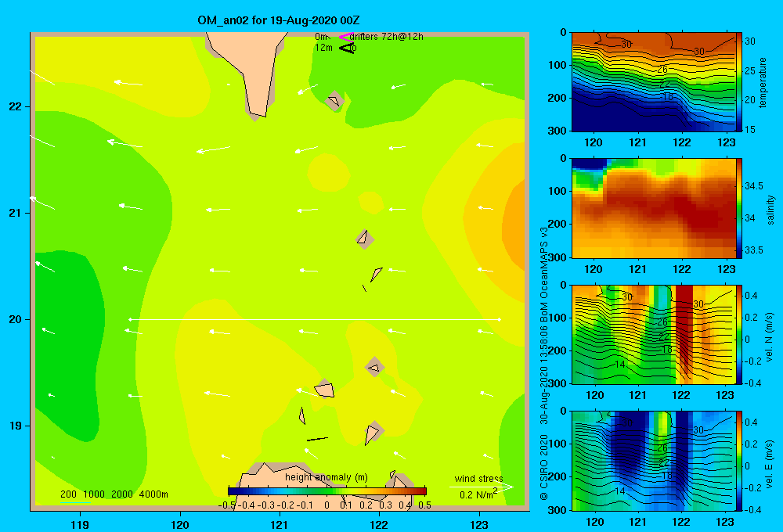
Task: Select the 'wind stress' legend label
Action: pos(478,478)
